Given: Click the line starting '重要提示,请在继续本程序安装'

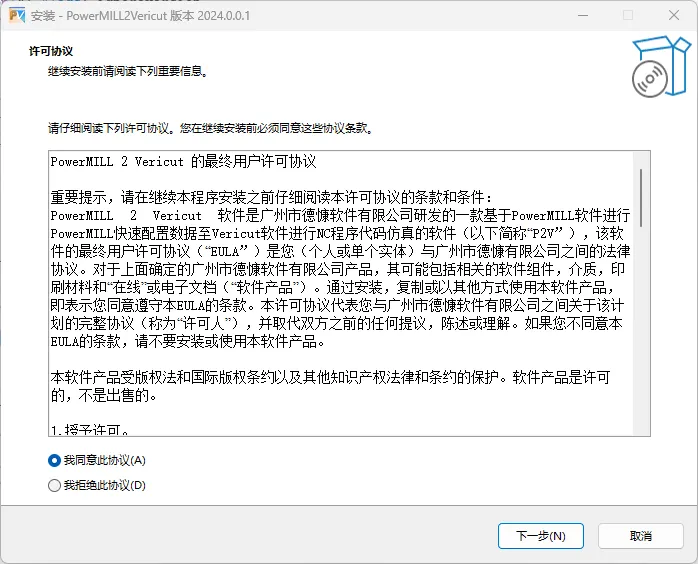Looking at the screenshot, I should 272,197.
